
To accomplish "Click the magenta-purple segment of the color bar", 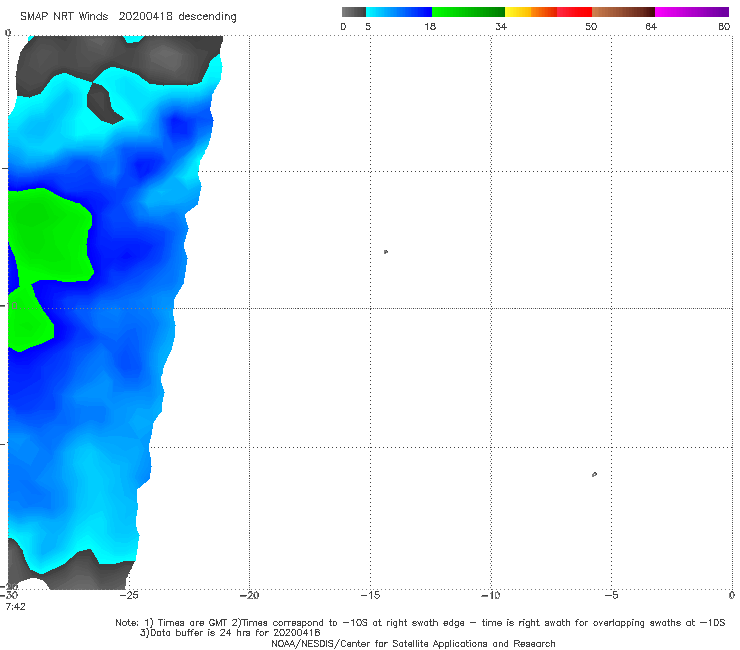I will 692,12.
